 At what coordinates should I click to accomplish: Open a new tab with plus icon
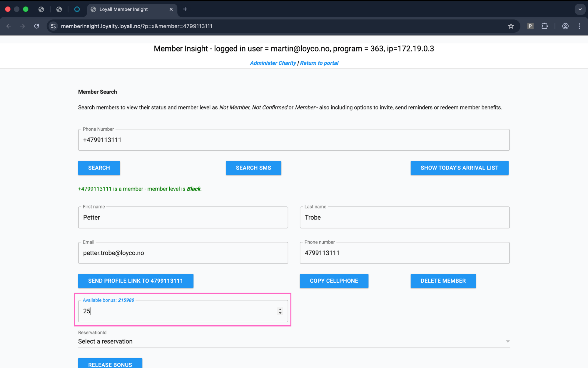[x=185, y=9]
